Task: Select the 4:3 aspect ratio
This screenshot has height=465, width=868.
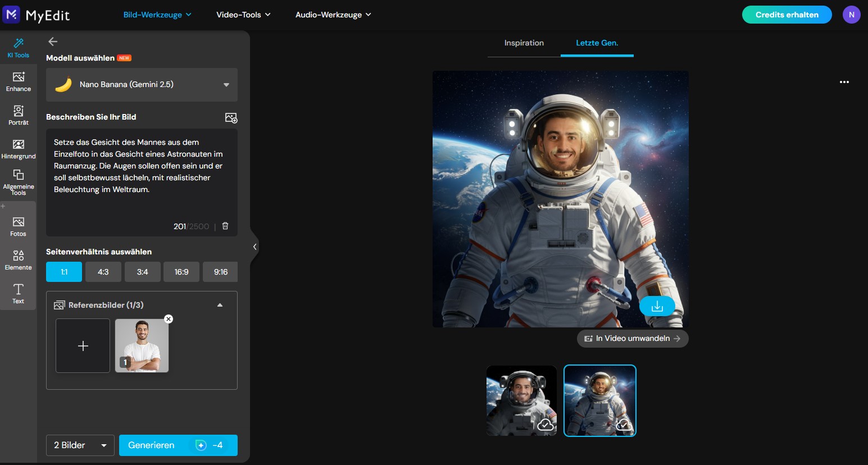Action: click(x=103, y=271)
